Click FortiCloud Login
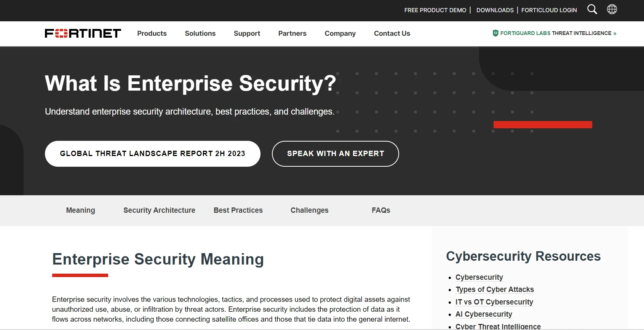This screenshot has width=644, height=330. pyautogui.click(x=549, y=10)
